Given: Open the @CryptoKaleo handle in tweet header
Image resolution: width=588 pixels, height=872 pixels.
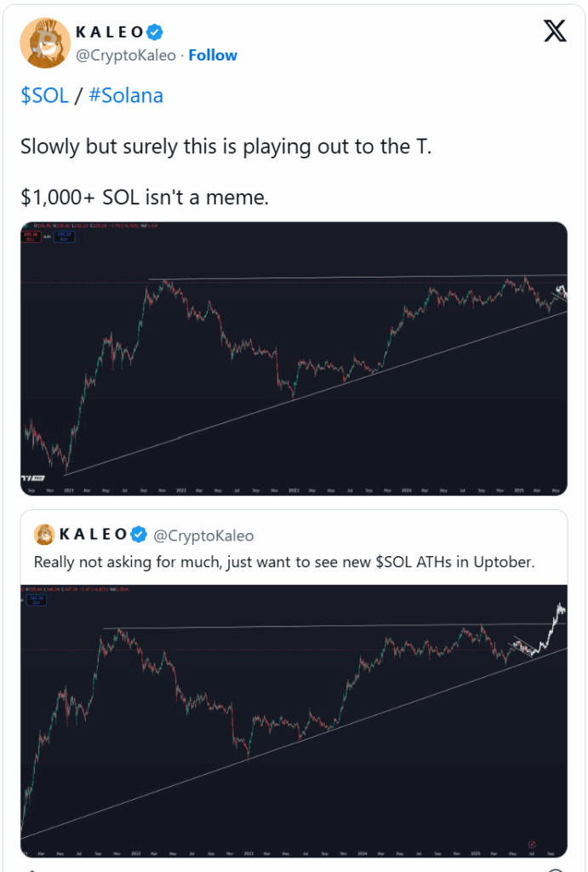Looking at the screenshot, I should (126, 55).
